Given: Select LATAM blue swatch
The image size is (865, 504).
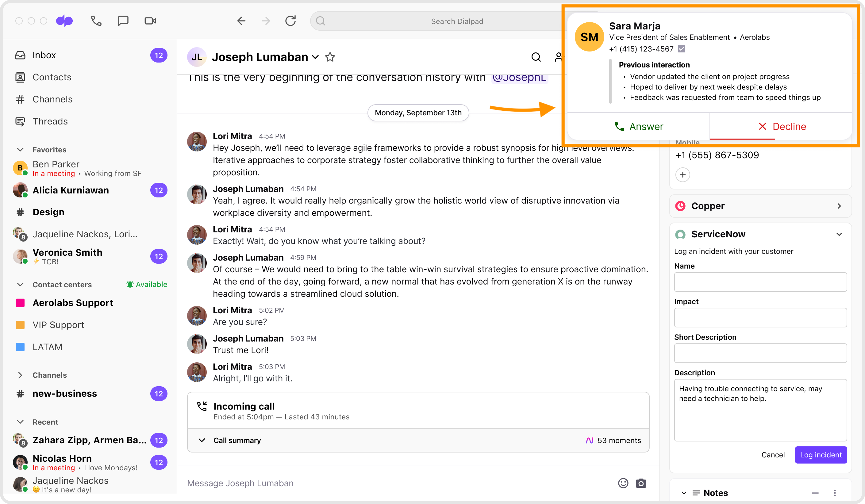Looking at the screenshot, I should coord(20,347).
